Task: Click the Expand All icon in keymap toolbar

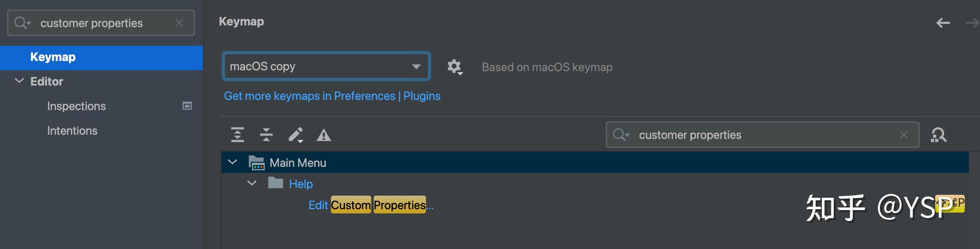Action: tap(238, 135)
